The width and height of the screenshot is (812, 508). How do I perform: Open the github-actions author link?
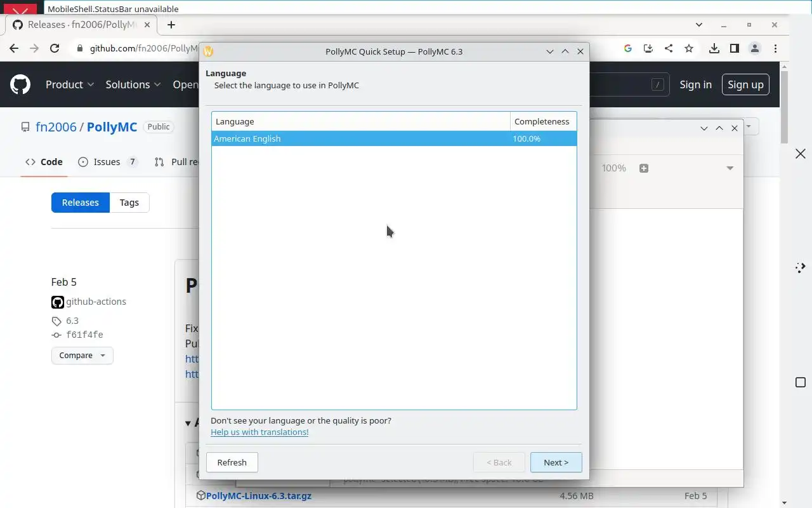[96, 302]
